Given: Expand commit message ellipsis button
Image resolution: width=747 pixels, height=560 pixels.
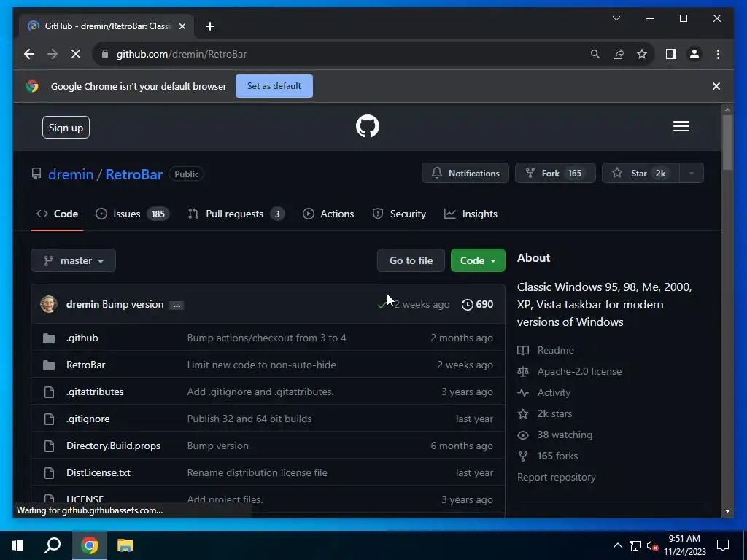Looking at the screenshot, I should 177,306.
